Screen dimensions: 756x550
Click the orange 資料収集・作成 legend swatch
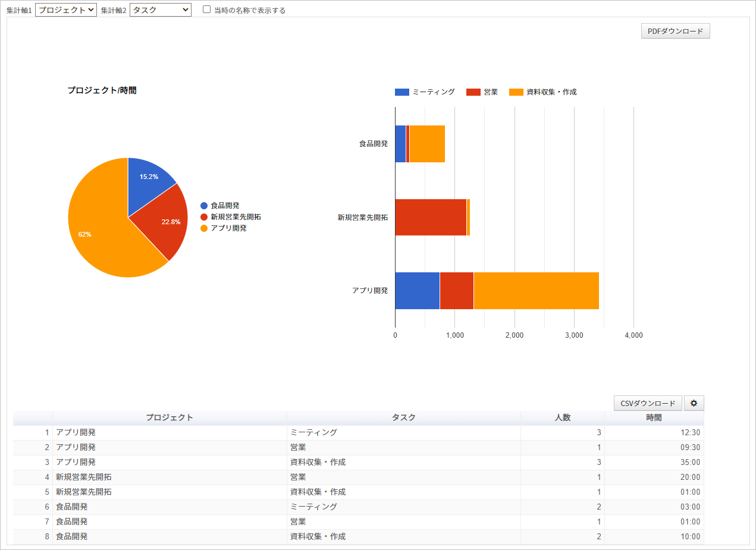[516, 92]
